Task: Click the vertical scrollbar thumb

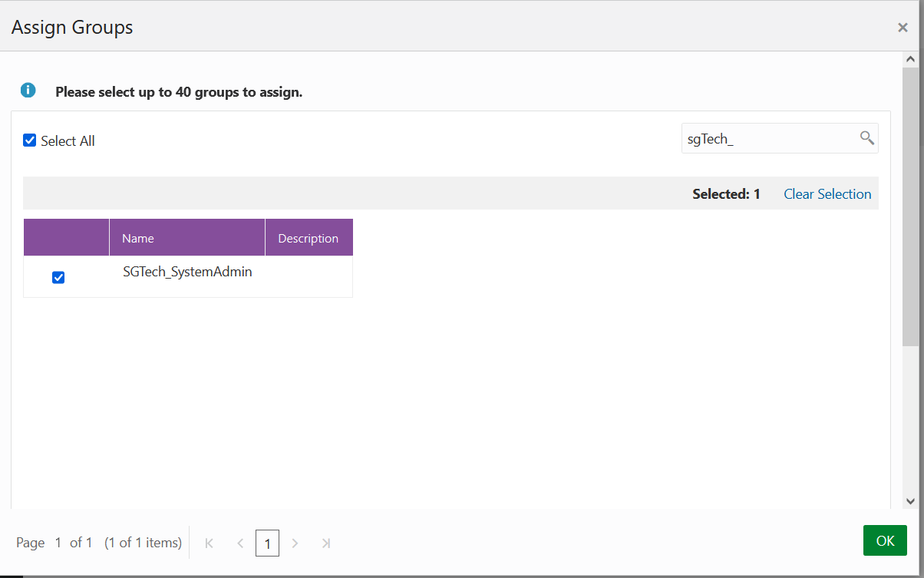Action: click(x=911, y=206)
